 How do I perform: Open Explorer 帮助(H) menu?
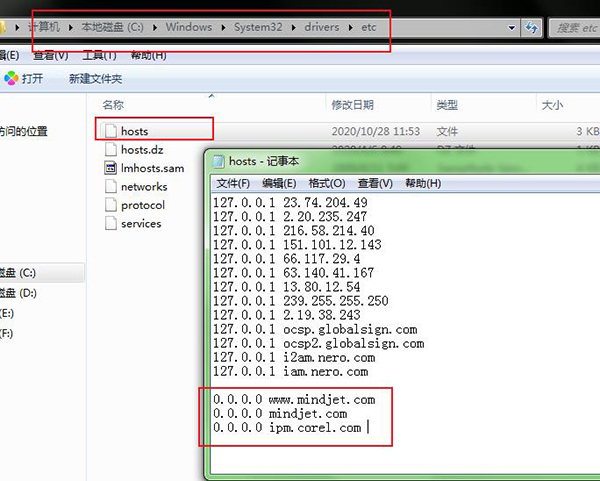point(148,55)
